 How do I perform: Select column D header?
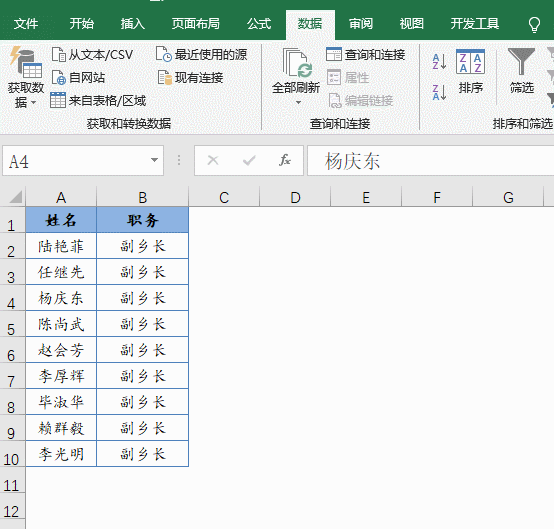tap(295, 197)
